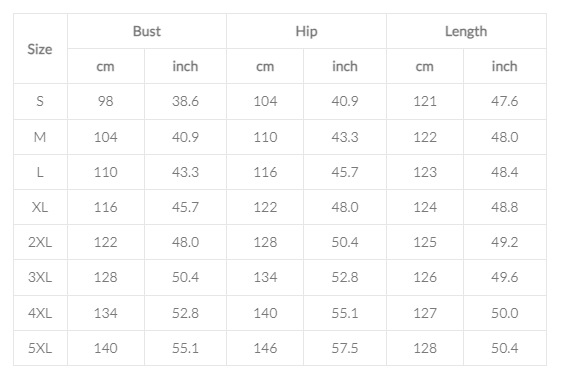Select the 146 cm hip value
This screenshot has height=375, width=567.
(x=265, y=348)
